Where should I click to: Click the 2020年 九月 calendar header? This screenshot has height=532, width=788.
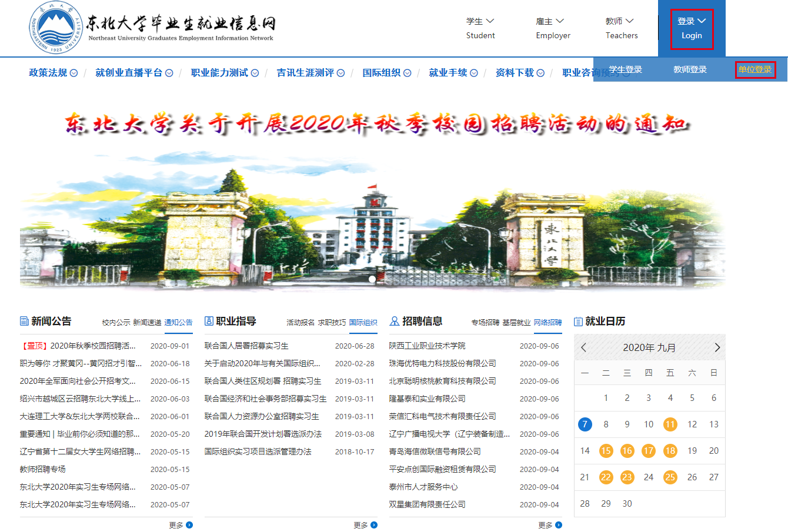(649, 347)
